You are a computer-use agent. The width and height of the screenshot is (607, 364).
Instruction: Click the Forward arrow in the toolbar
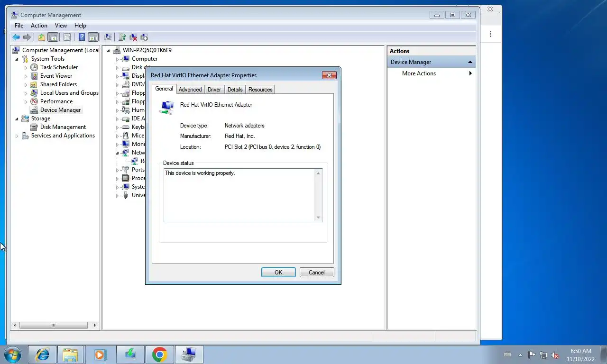tap(27, 37)
